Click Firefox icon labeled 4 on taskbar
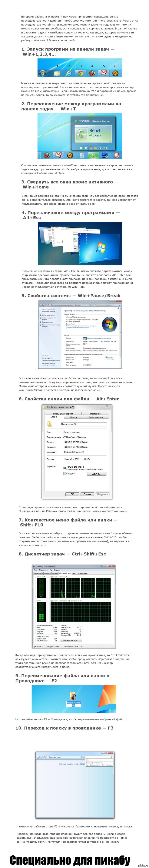This screenshot has height=868, width=149. tap(92, 73)
